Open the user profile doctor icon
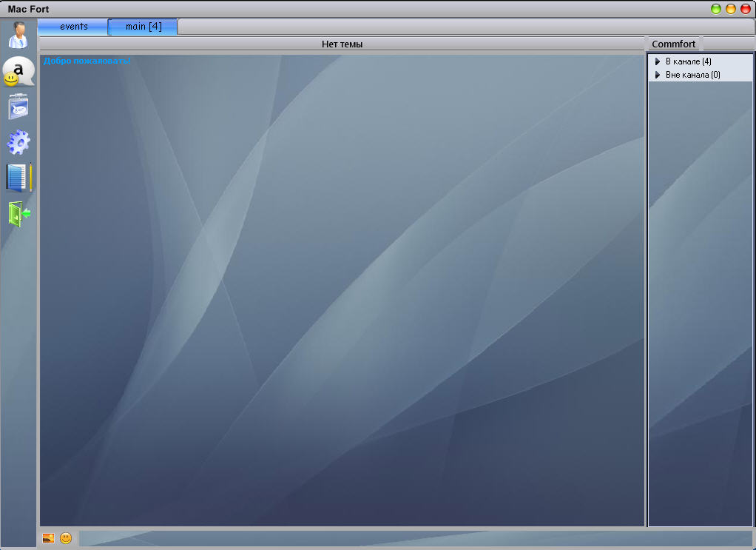Image resolution: width=756 pixels, height=550 pixels. coord(18,35)
